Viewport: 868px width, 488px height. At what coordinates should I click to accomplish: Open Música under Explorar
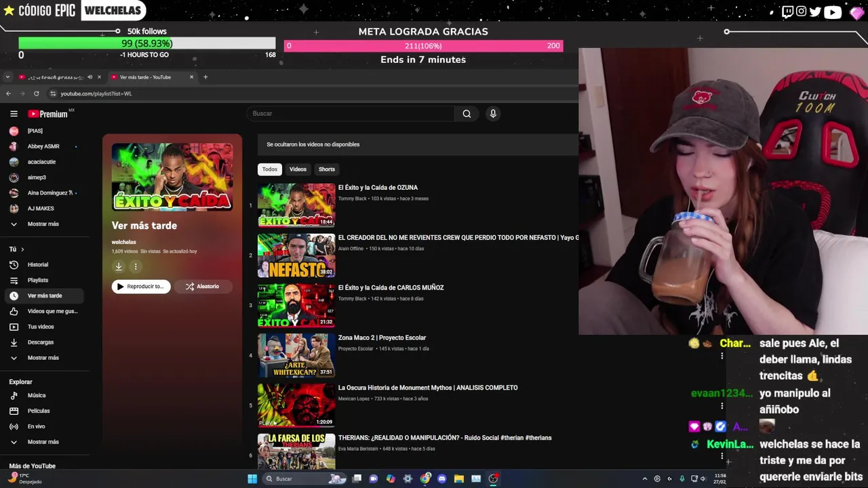click(44, 395)
